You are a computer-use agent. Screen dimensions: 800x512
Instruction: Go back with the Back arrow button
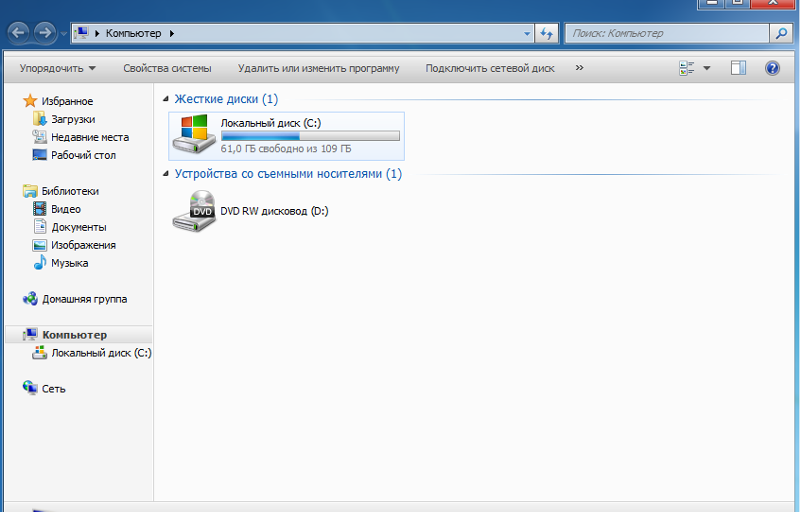18,33
